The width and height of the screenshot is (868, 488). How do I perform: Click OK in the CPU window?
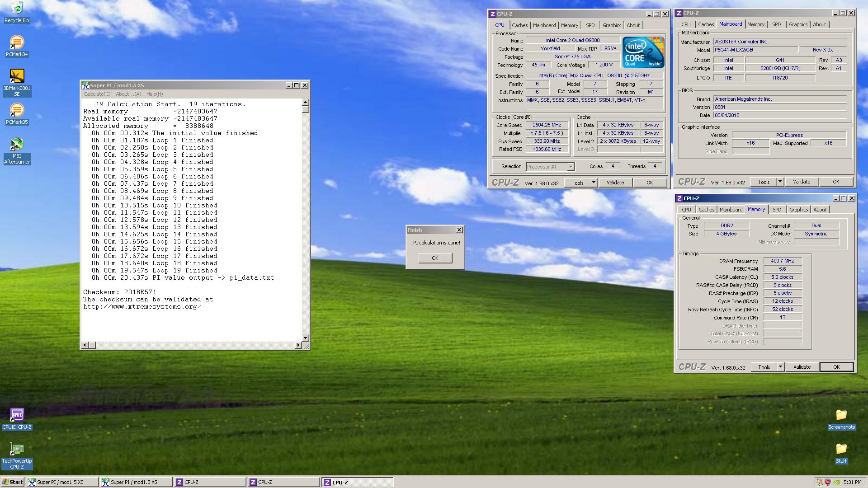coord(650,183)
